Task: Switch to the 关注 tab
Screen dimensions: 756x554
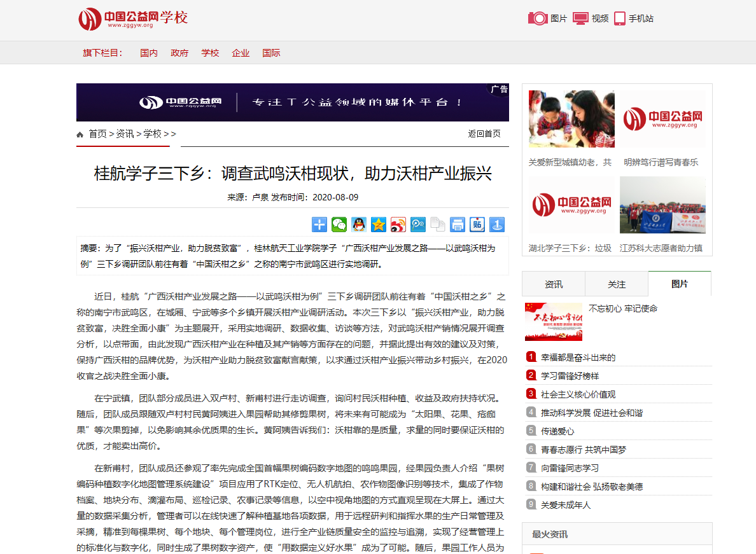Action: [x=616, y=284]
